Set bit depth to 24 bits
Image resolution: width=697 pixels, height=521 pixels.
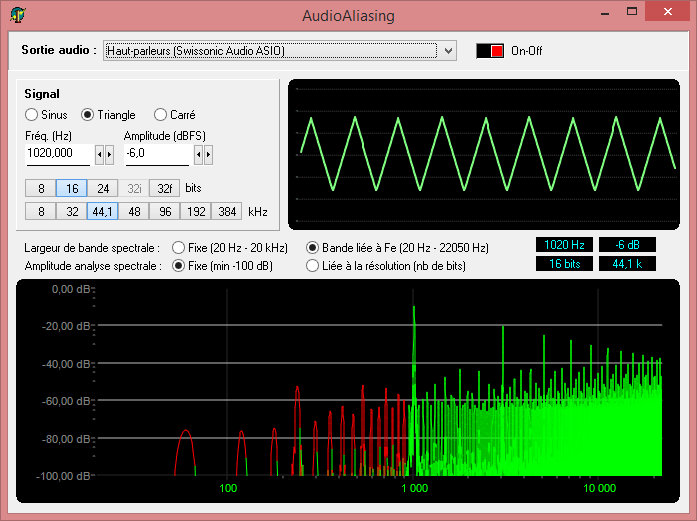pyautogui.click(x=103, y=188)
